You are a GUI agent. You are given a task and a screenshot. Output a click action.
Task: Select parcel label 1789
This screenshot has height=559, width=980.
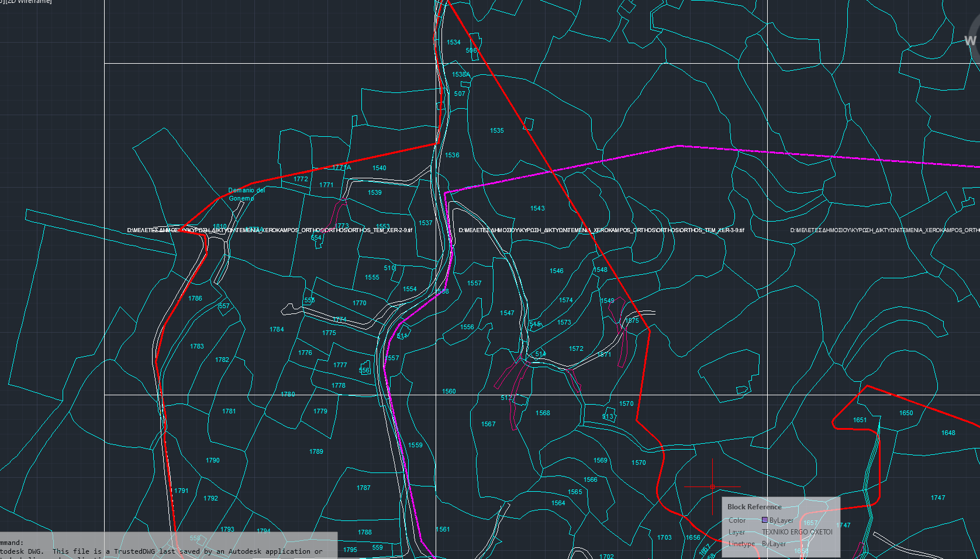point(316,452)
